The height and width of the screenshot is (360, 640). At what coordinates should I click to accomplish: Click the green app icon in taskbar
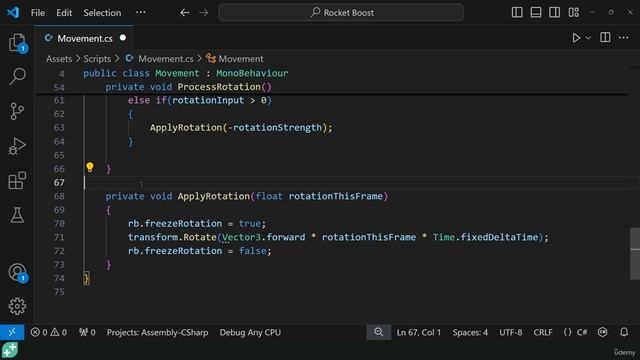pos(10,350)
